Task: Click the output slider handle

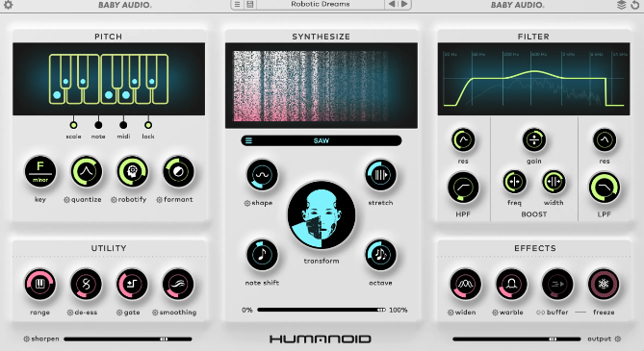Action: [x=553, y=339]
